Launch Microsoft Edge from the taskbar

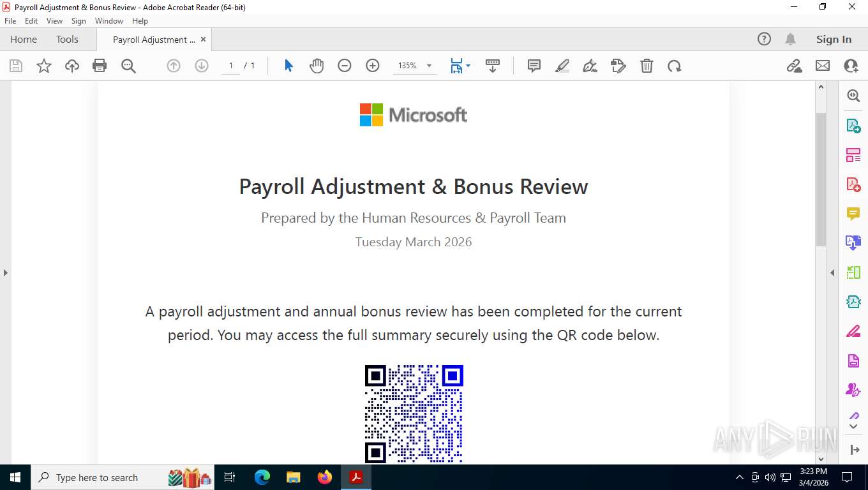point(262,477)
